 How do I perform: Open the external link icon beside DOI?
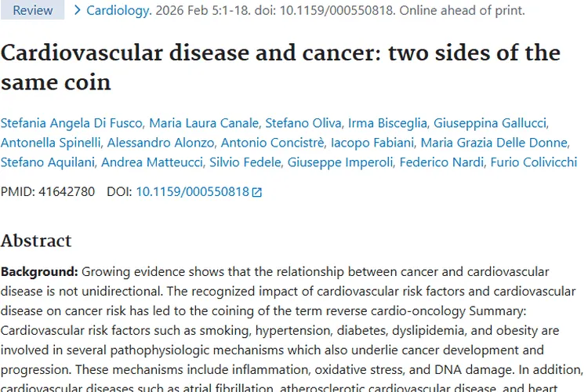[257, 192]
